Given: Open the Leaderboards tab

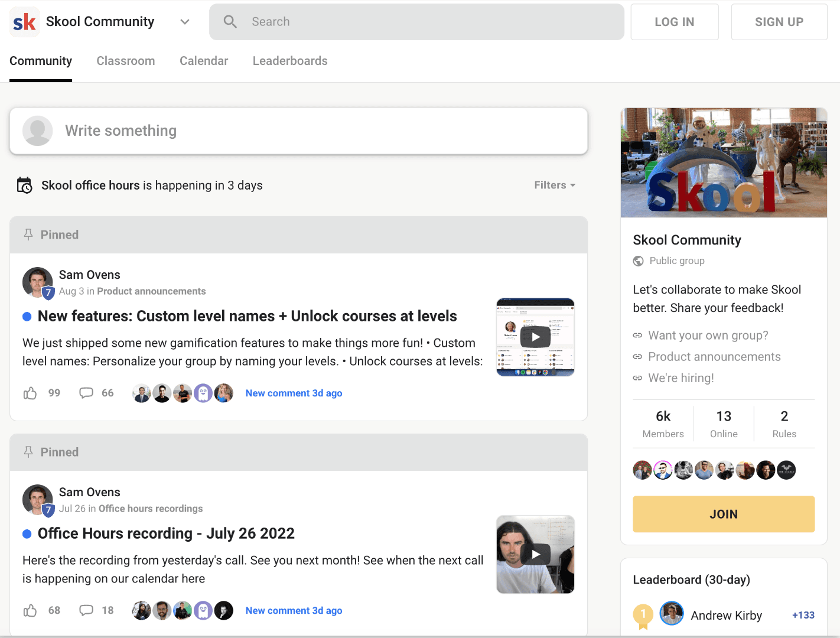Looking at the screenshot, I should (x=290, y=61).
